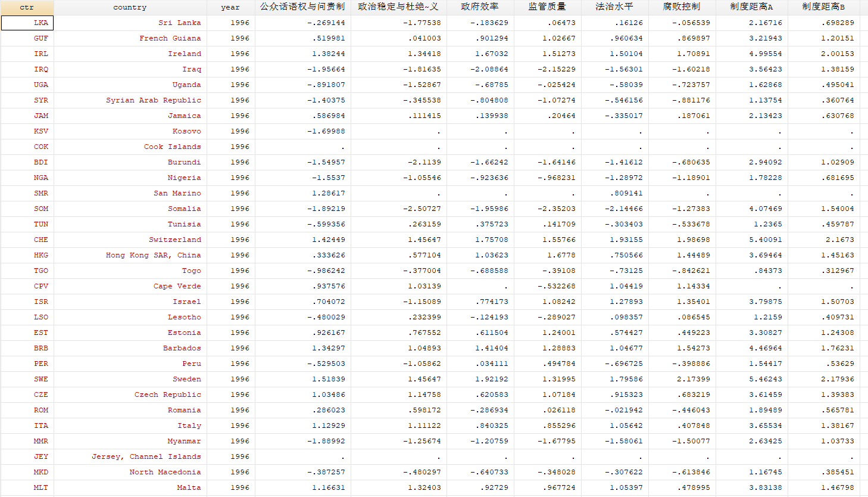Select the 腐败控制 column header
The width and height of the screenshot is (868, 497).
click(682, 7)
